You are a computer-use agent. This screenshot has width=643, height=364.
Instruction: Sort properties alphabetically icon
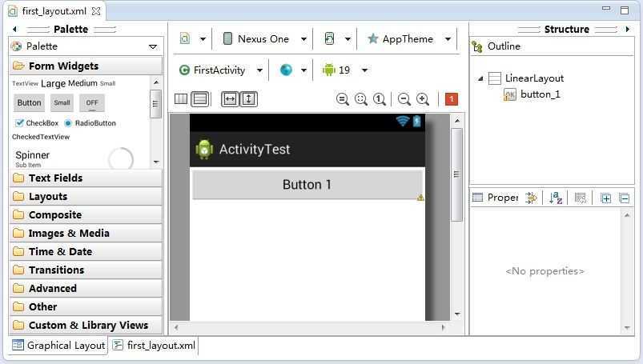click(x=556, y=198)
